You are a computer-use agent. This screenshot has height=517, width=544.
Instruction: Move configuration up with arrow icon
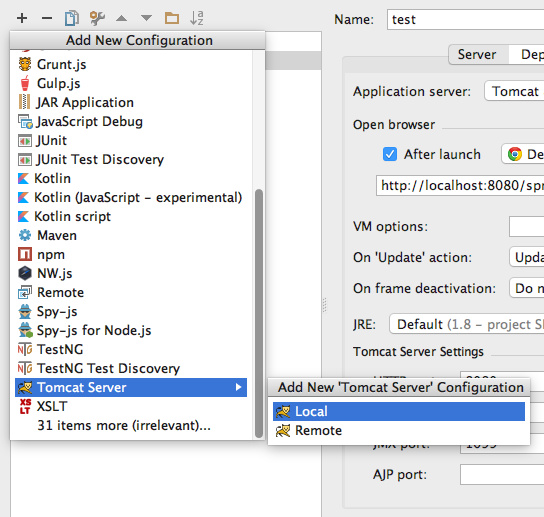(121, 18)
